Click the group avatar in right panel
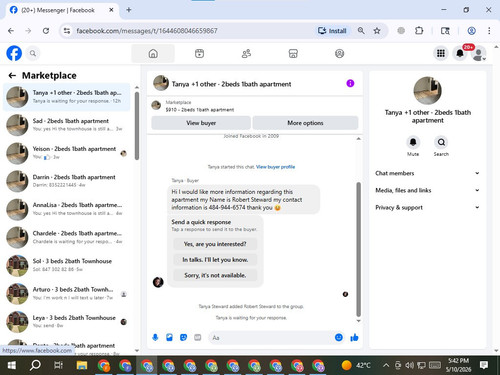Screen dimensions: 500x375 tap(427, 90)
